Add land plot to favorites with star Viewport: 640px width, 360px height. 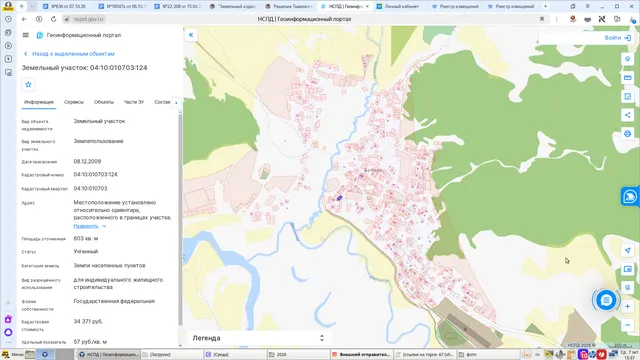tap(28, 84)
